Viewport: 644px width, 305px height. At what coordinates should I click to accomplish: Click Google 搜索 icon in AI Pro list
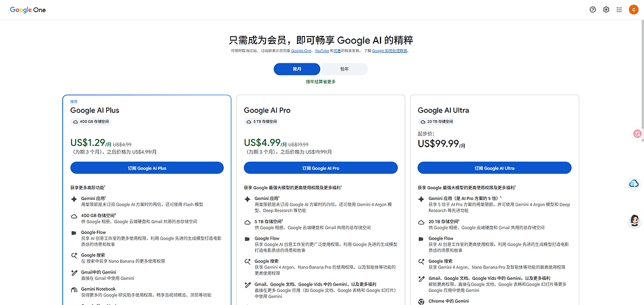[x=248, y=262]
